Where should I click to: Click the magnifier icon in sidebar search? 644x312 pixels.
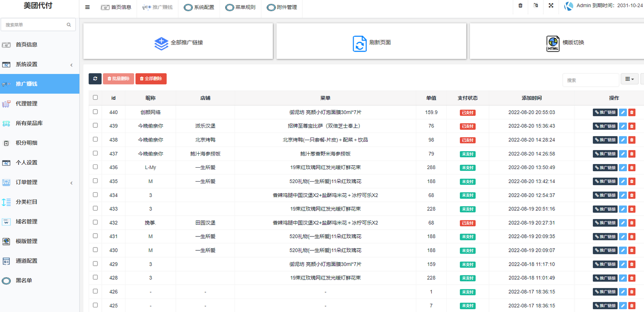click(69, 25)
